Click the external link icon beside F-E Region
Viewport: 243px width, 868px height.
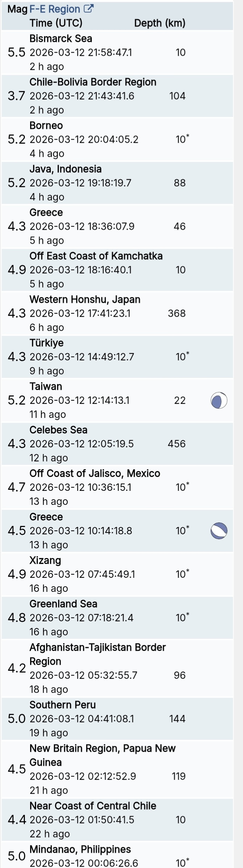[89, 9]
